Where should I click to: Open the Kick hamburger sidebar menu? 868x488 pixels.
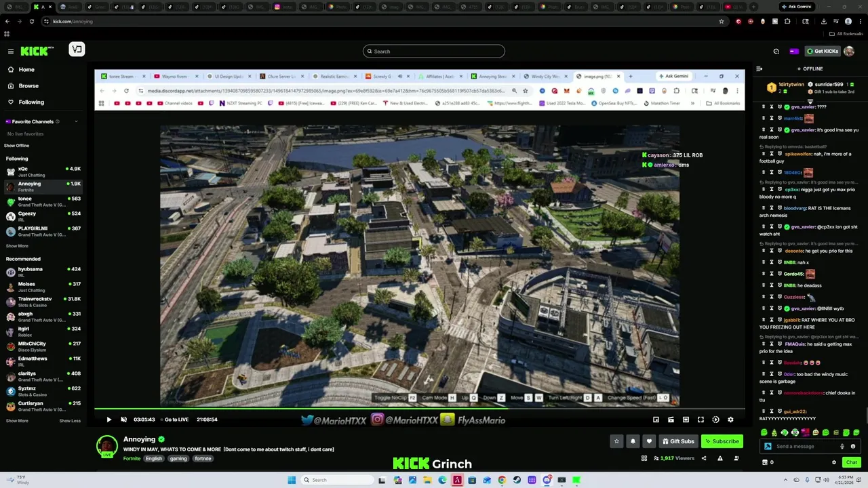pos(11,52)
